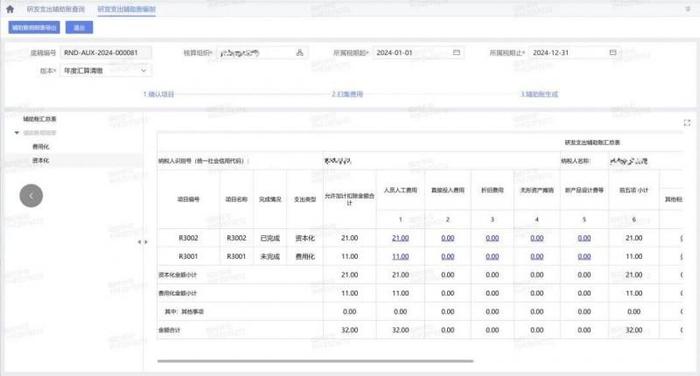Jump to step 1 确认项目
700x376 pixels.
pyautogui.click(x=158, y=94)
